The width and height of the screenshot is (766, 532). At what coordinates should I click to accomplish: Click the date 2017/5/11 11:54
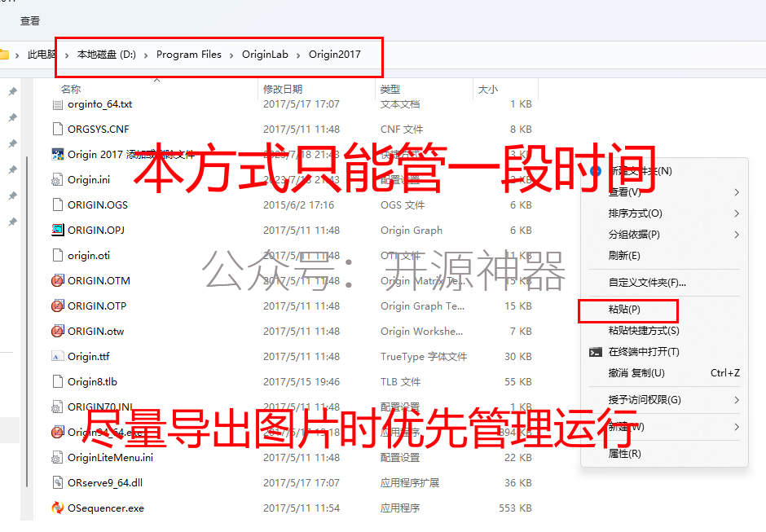(x=302, y=508)
